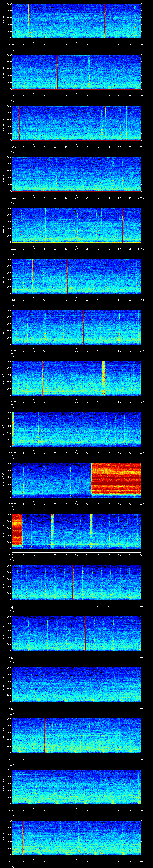The image size is (153, 868).
Task: Click the 22:00 end time label
Action: (x=141, y=300)
